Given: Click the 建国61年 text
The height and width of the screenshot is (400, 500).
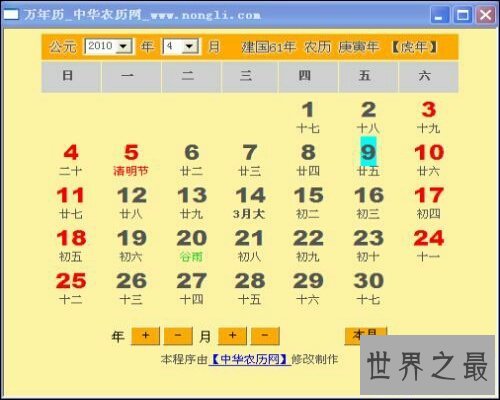Looking at the screenshot, I should [x=268, y=47].
